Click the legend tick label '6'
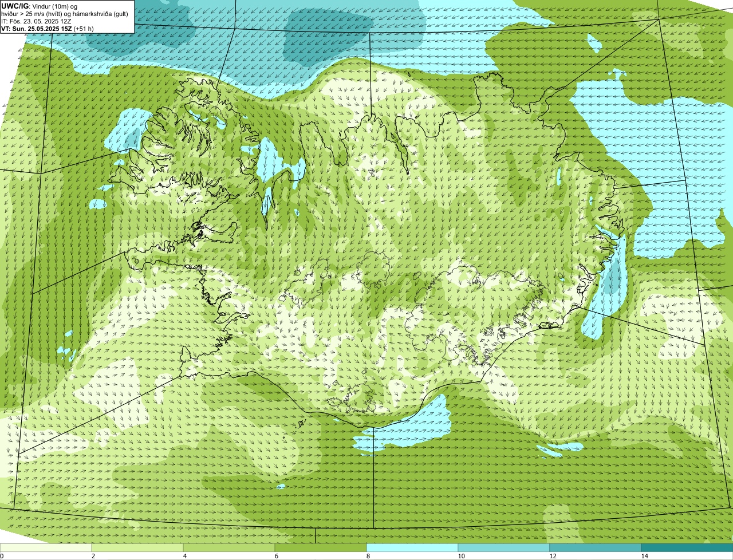Viewport: 733px width, 560px height. click(276, 556)
